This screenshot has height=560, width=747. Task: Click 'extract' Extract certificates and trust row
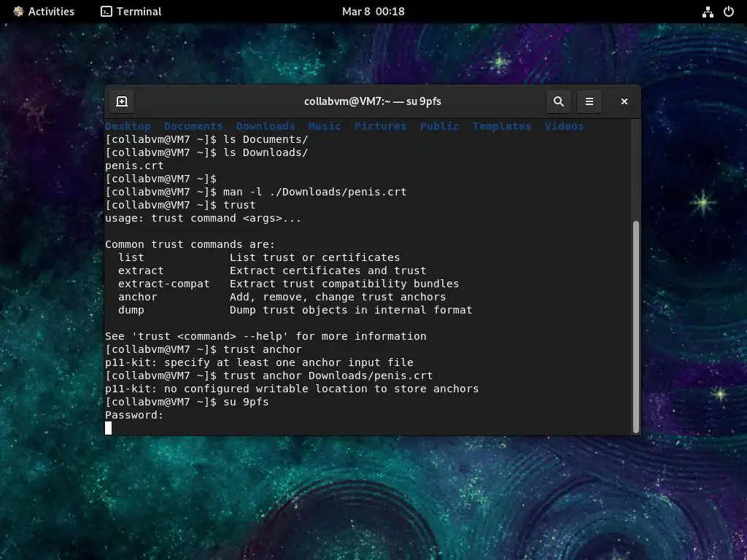[x=273, y=271]
